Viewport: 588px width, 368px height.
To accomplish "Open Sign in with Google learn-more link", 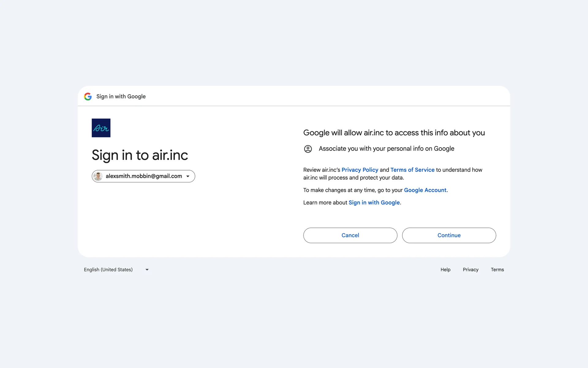I will [x=374, y=203].
